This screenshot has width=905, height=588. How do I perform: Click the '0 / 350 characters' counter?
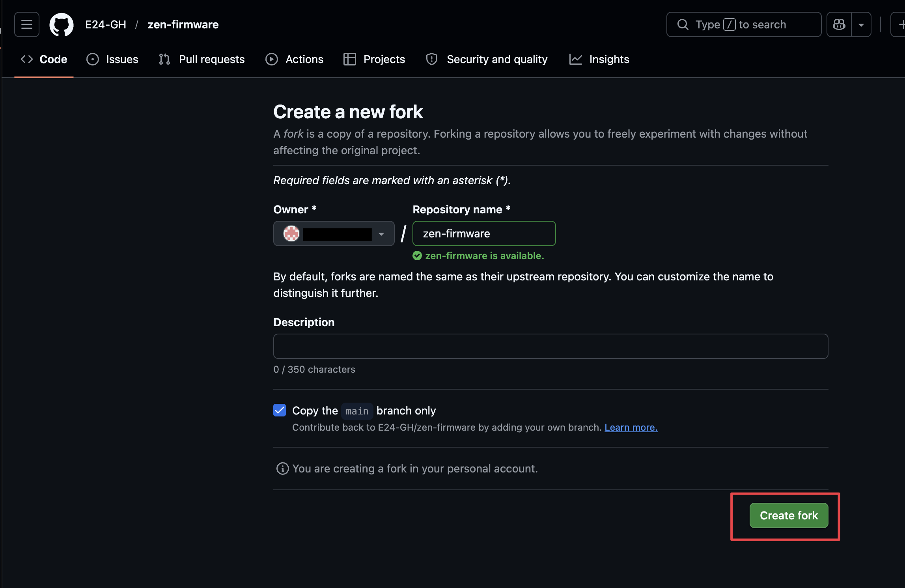(x=314, y=370)
